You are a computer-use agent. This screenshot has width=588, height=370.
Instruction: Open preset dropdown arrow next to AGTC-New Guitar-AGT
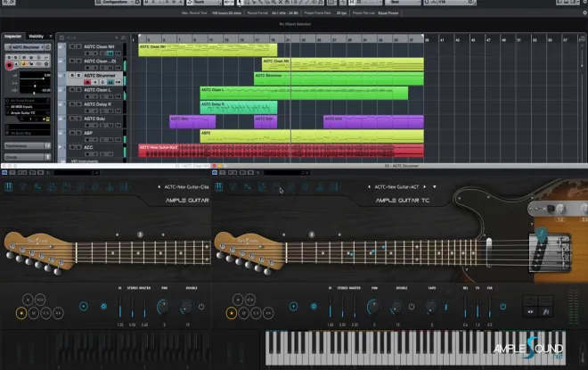point(435,187)
